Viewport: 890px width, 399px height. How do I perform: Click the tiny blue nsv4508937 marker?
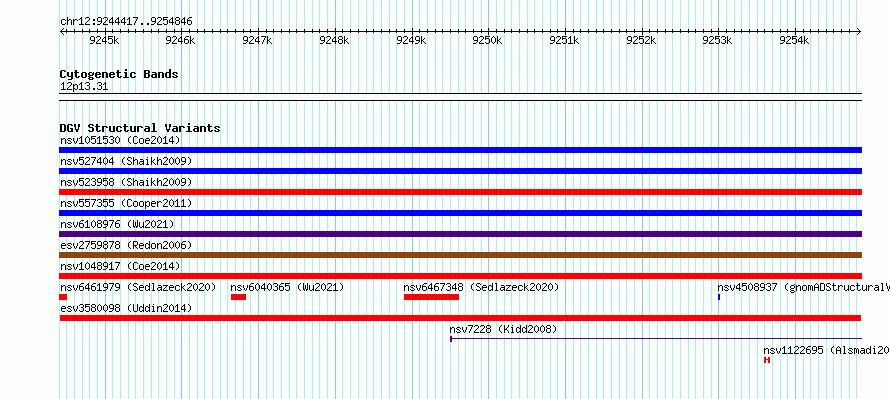(x=719, y=297)
